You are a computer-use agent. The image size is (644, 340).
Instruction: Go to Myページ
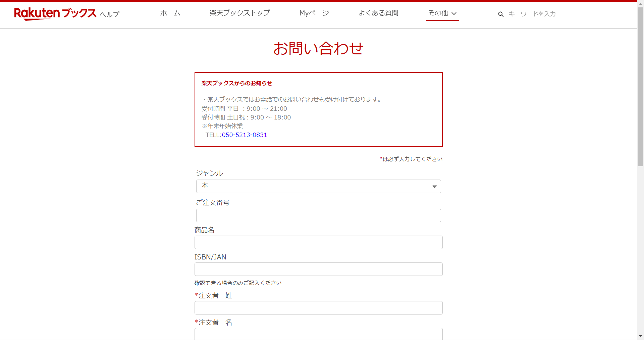pyautogui.click(x=314, y=13)
